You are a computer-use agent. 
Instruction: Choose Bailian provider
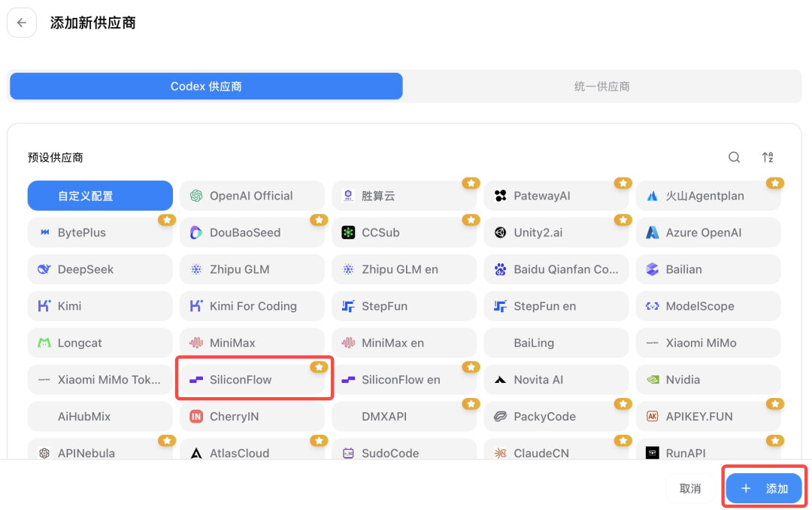708,269
